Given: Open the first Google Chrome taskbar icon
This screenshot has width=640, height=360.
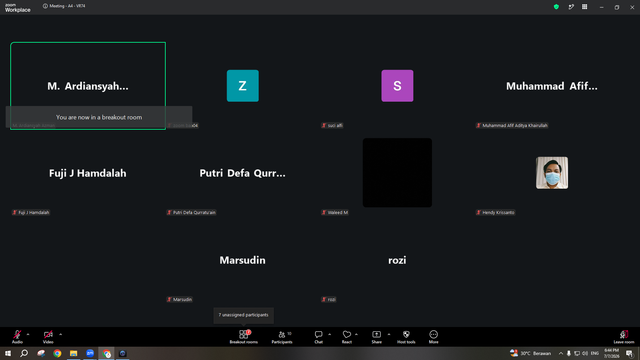Looking at the screenshot, I should pyautogui.click(x=57, y=353).
